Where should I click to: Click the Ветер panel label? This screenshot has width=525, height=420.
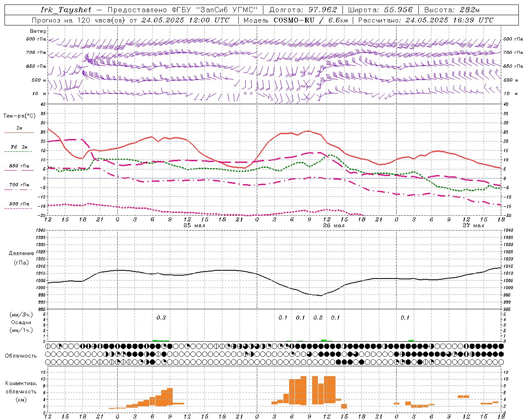point(38,31)
